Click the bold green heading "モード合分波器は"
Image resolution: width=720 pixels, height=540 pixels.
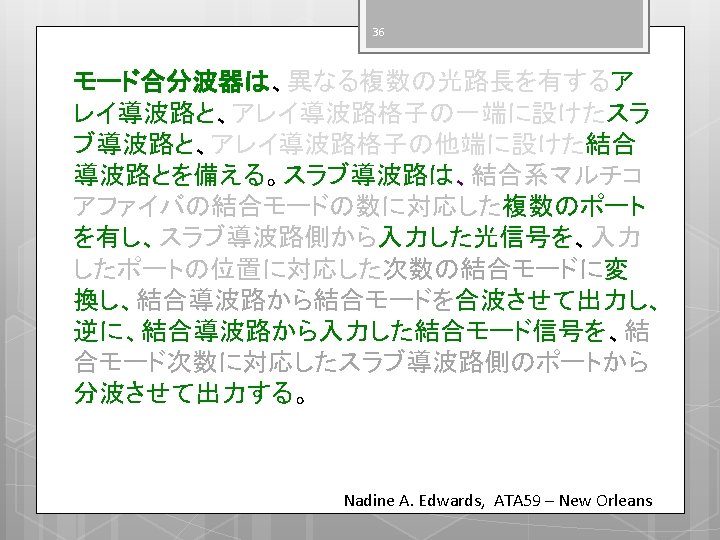coord(172,81)
